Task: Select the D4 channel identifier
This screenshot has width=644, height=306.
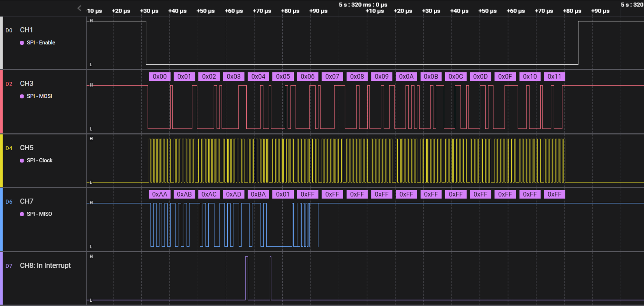Action: point(9,148)
